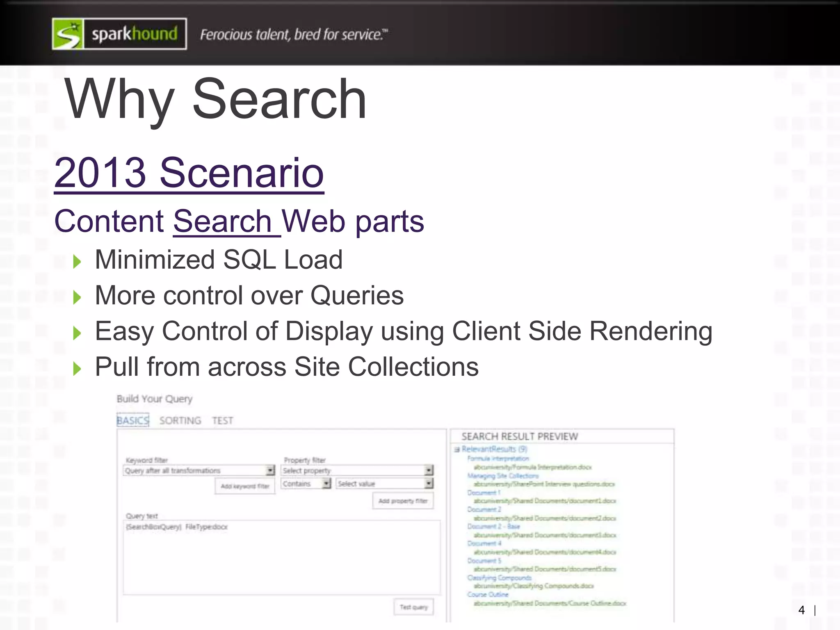Expand the Select property dropdown
Viewport: 840px width, 630px height.
[357, 470]
